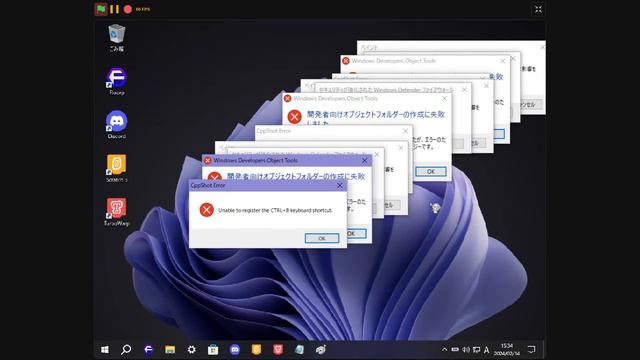This screenshot has height=360, width=640.
Task: Click the orange Scratch icon in the taskbar
Action: pos(256,350)
